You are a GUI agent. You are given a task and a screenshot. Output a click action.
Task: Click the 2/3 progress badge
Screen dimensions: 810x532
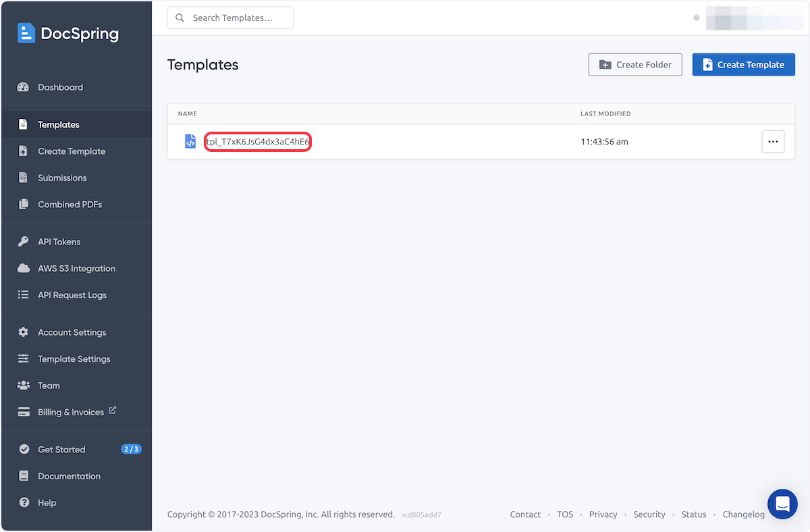(x=131, y=449)
